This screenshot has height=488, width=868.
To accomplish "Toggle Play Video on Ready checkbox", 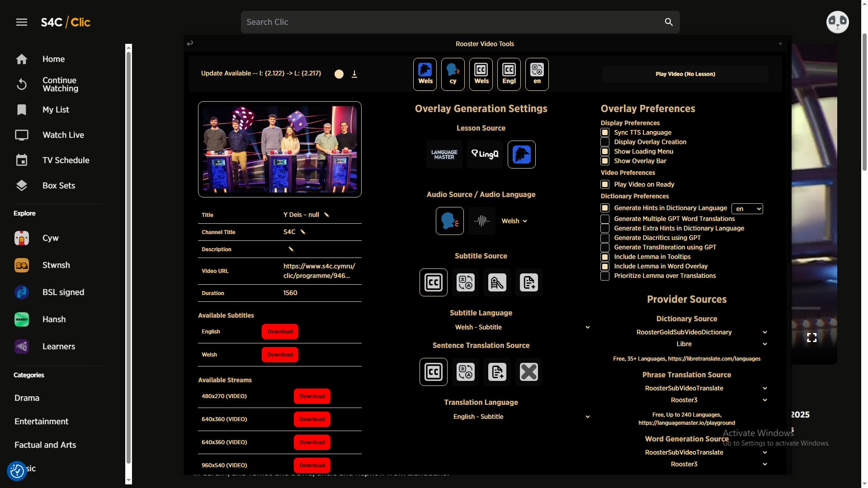I will [605, 184].
